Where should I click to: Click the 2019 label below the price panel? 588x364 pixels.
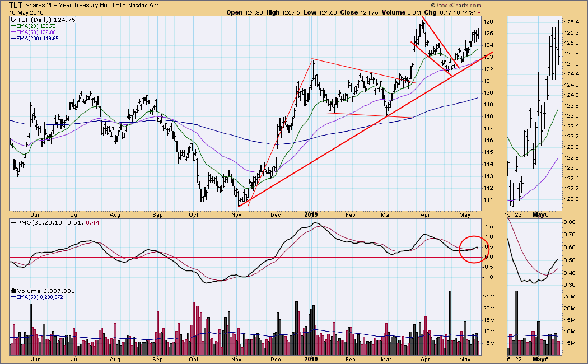point(311,214)
